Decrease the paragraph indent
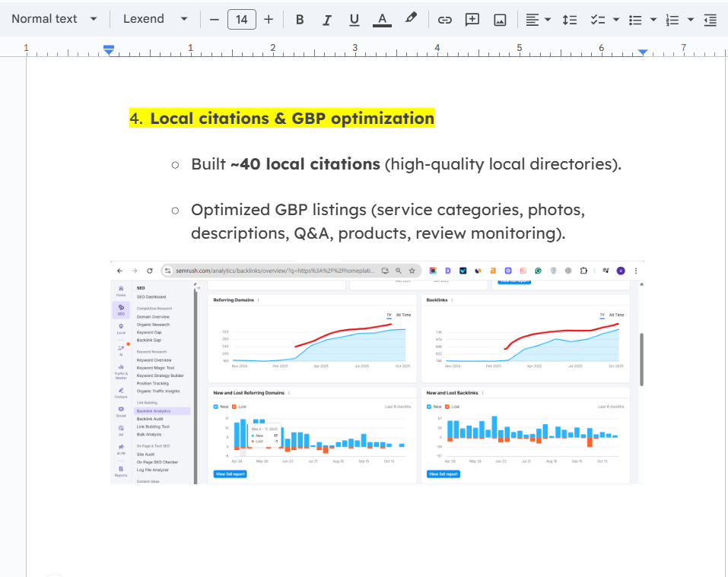Viewport: 728px width, 577px height. [710, 20]
